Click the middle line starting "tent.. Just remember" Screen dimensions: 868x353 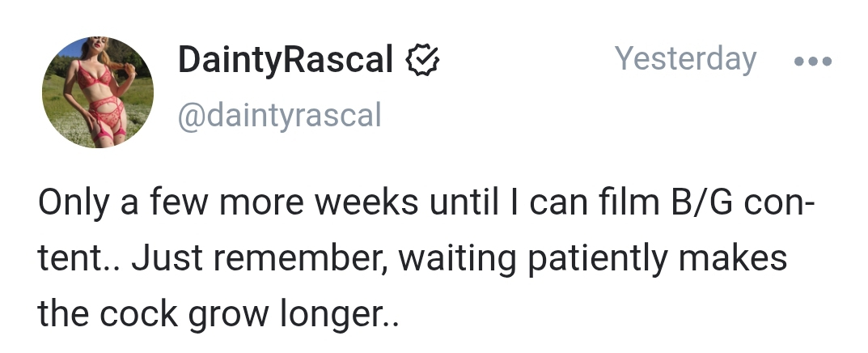413,258
